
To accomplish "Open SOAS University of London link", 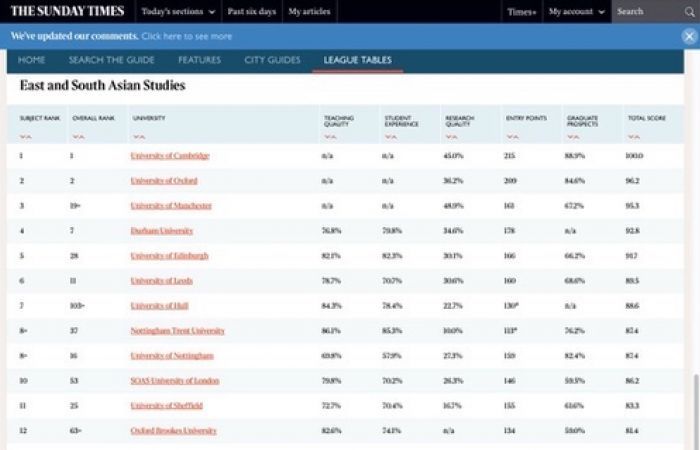I will click(x=174, y=381).
